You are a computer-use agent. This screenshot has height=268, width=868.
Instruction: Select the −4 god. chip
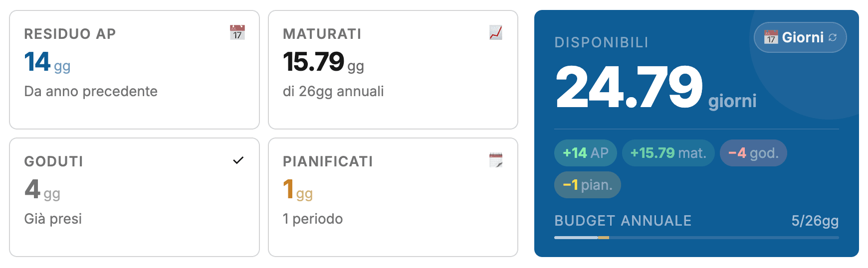[x=753, y=153]
